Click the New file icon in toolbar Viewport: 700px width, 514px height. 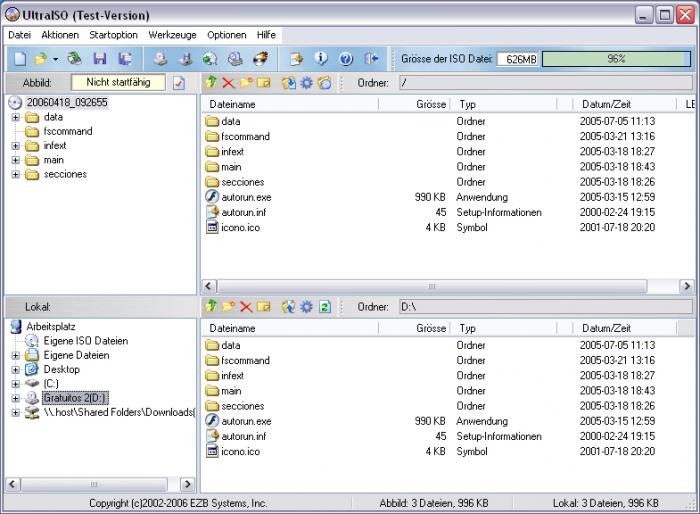pos(20,60)
